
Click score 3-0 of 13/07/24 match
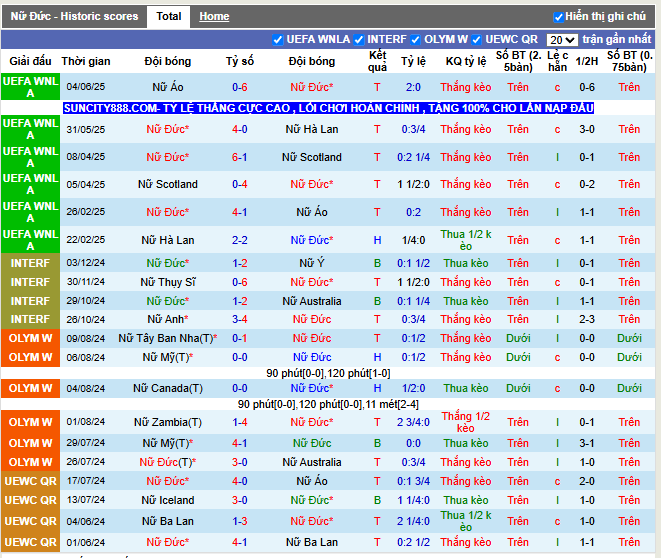(239, 500)
